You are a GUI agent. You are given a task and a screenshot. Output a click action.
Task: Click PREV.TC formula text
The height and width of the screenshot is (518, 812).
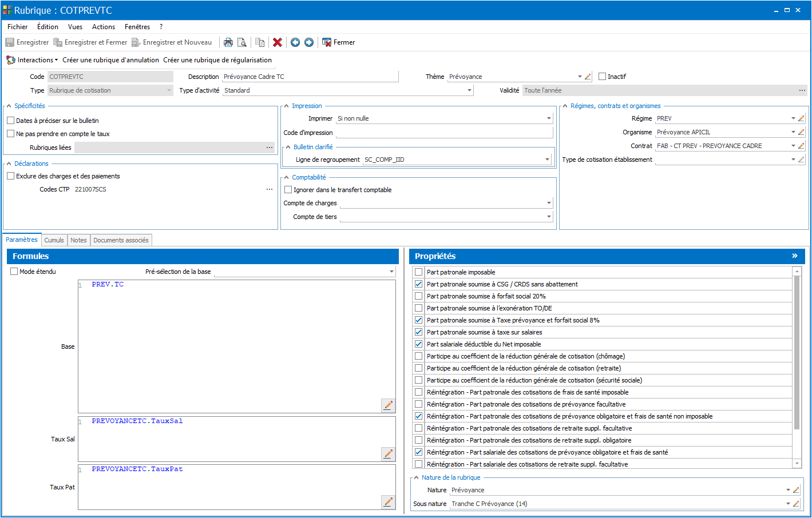108,284
